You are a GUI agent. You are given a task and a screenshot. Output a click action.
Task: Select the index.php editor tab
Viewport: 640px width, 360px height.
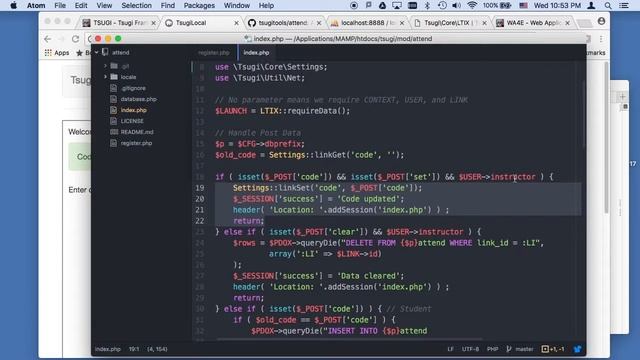[256, 53]
